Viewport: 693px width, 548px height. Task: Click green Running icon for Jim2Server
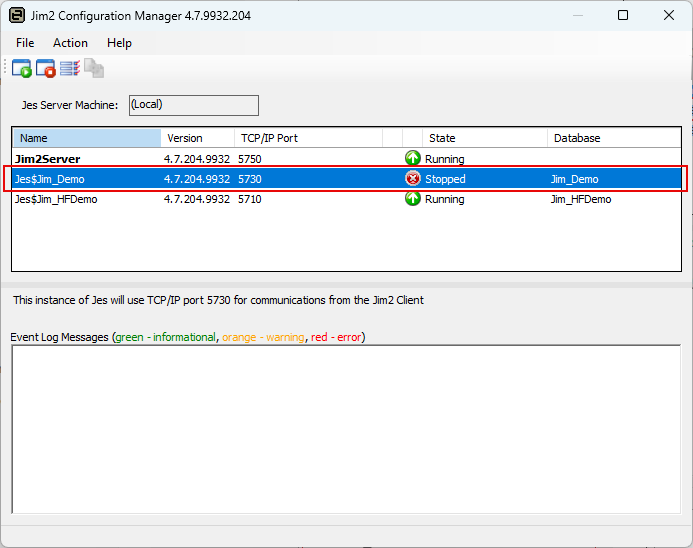[413, 158]
